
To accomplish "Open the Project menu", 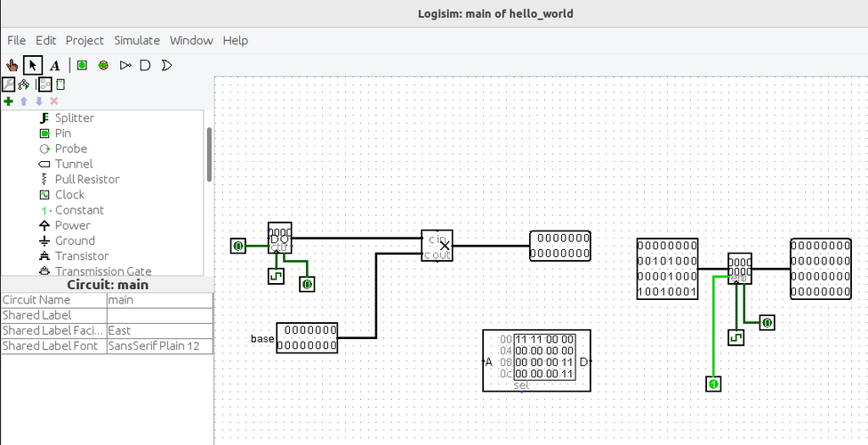I will pyautogui.click(x=84, y=40).
